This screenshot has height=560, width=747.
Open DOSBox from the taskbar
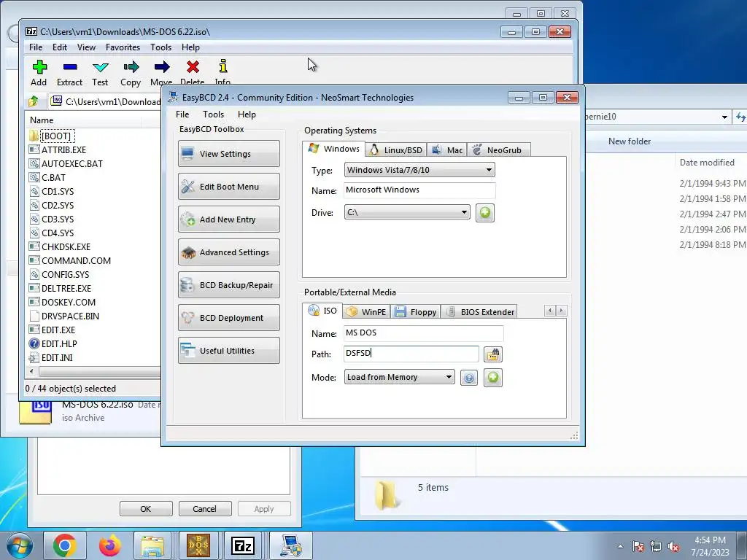click(198, 545)
